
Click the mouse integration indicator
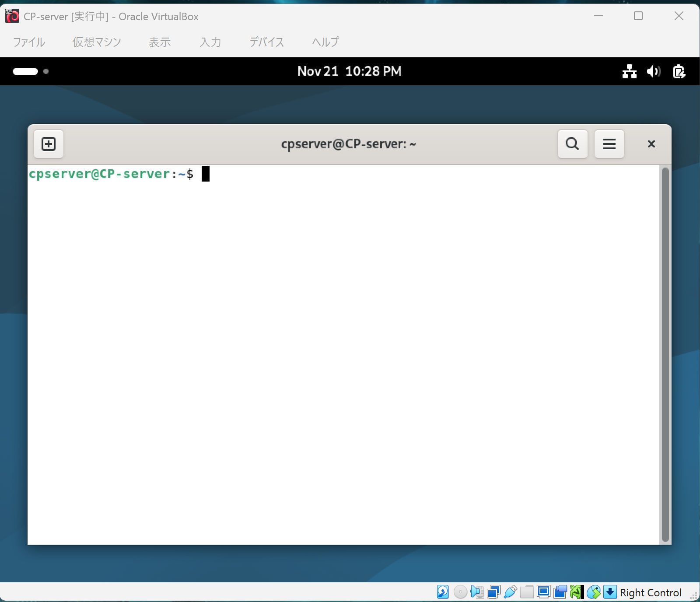(x=594, y=592)
